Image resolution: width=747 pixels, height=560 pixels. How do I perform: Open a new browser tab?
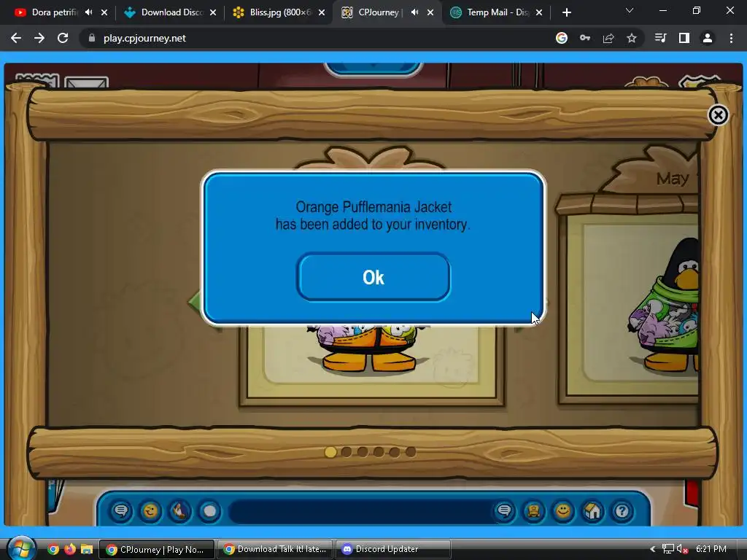click(566, 12)
